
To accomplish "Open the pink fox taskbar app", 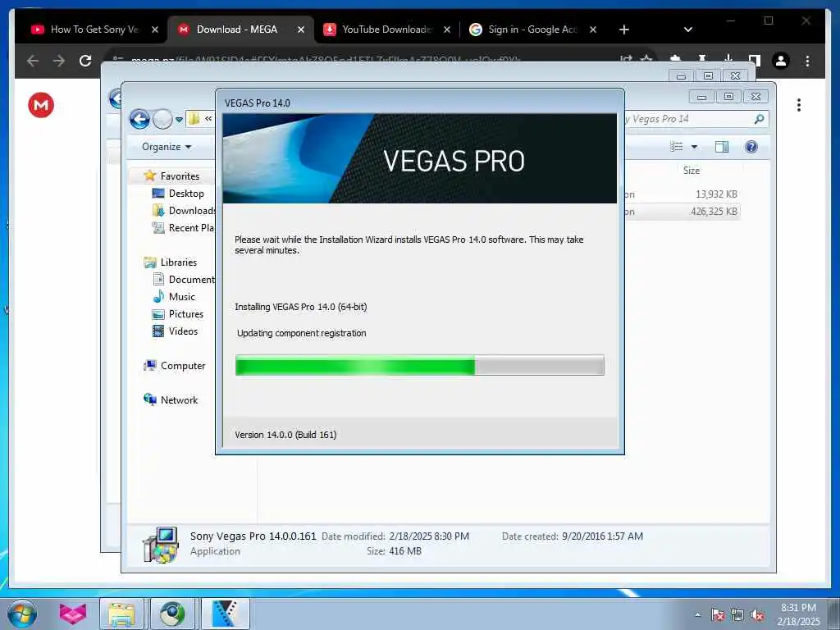I will pos(72,614).
